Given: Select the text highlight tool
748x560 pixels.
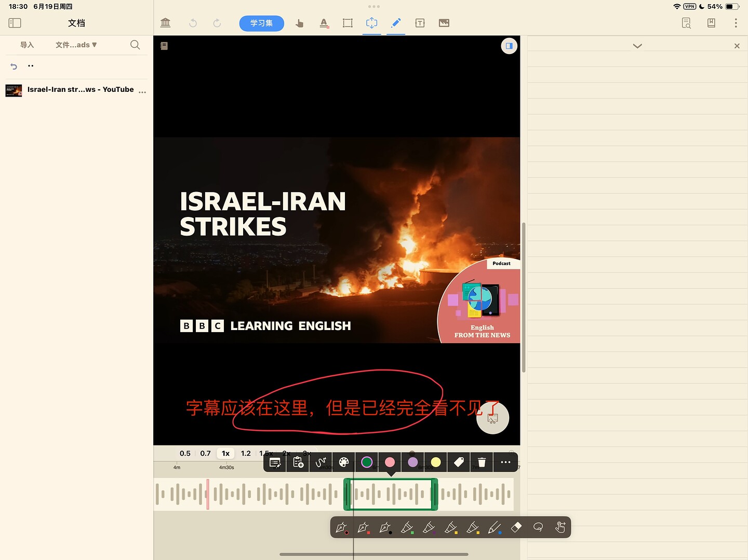Looking at the screenshot, I should pos(324,23).
